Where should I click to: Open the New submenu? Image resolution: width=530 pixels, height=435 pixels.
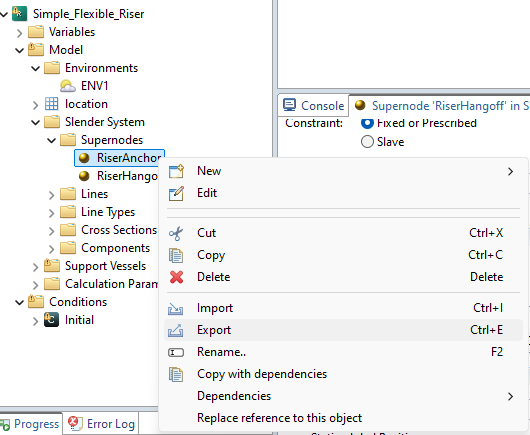pos(343,171)
